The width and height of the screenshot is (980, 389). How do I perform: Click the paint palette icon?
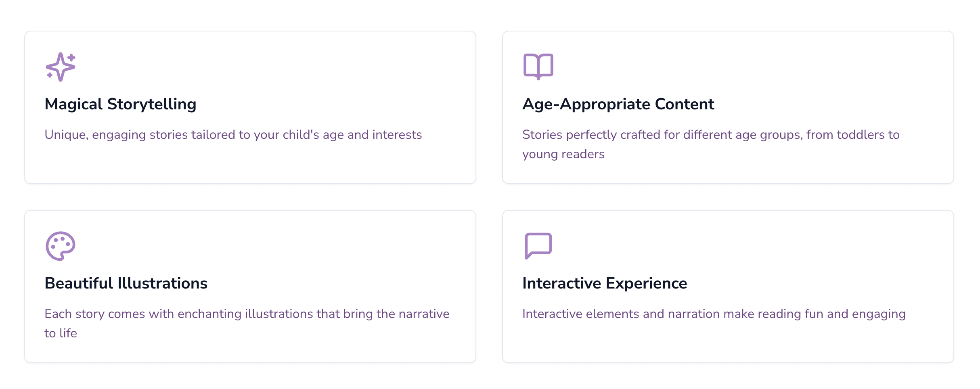tap(61, 246)
